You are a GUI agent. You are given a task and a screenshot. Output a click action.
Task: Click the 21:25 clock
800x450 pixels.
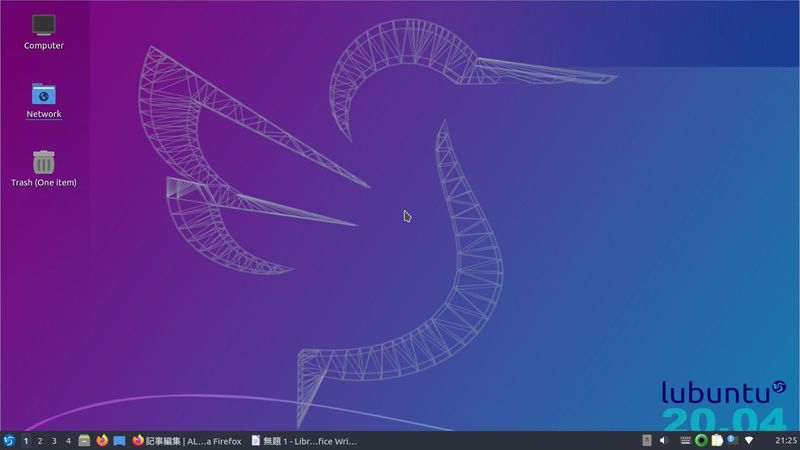[x=786, y=440]
